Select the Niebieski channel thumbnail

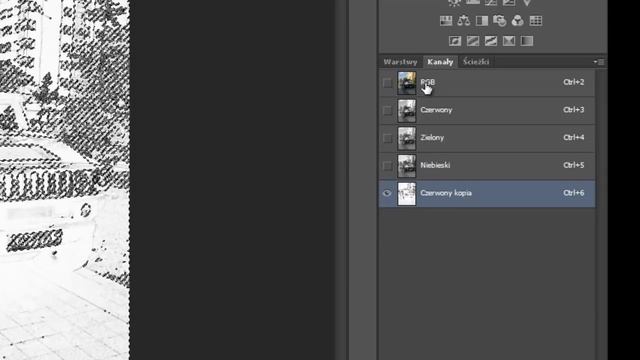click(407, 166)
